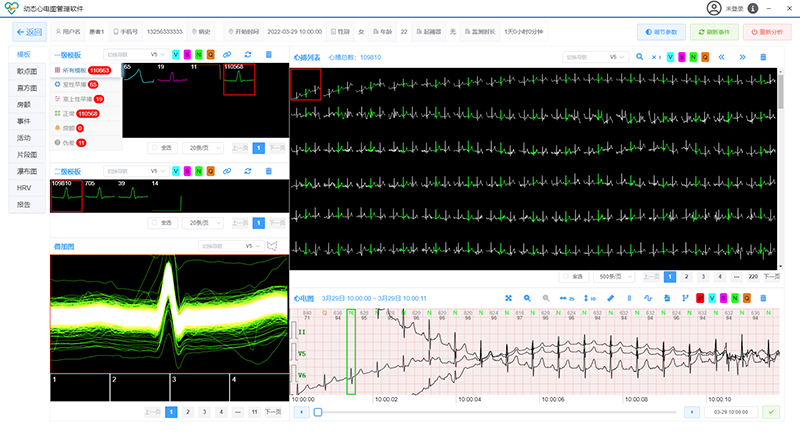
Task: Click double-right arrow icon in 心搏列表 toolbar
Action: pos(742,58)
